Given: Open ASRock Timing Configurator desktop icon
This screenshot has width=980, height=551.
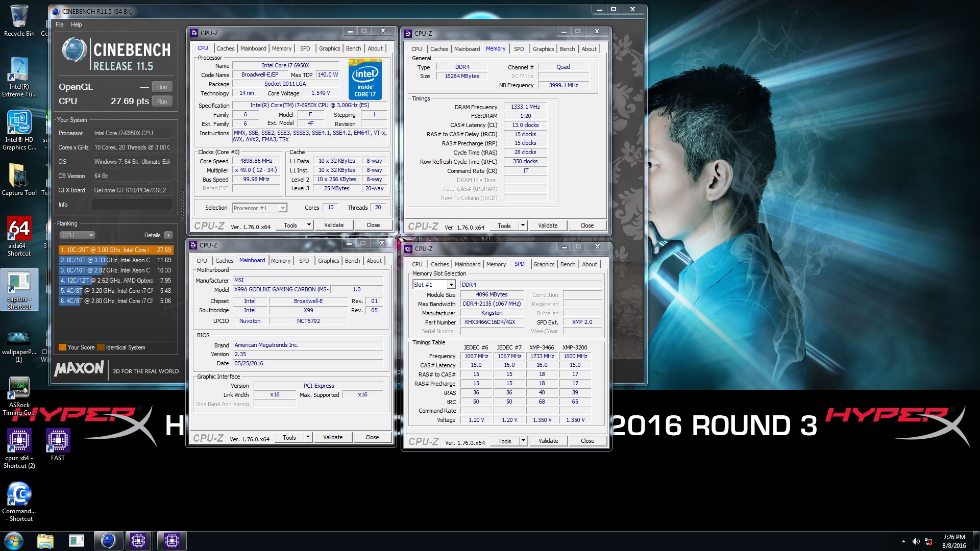Looking at the screenshot, I should click(19, 396).
